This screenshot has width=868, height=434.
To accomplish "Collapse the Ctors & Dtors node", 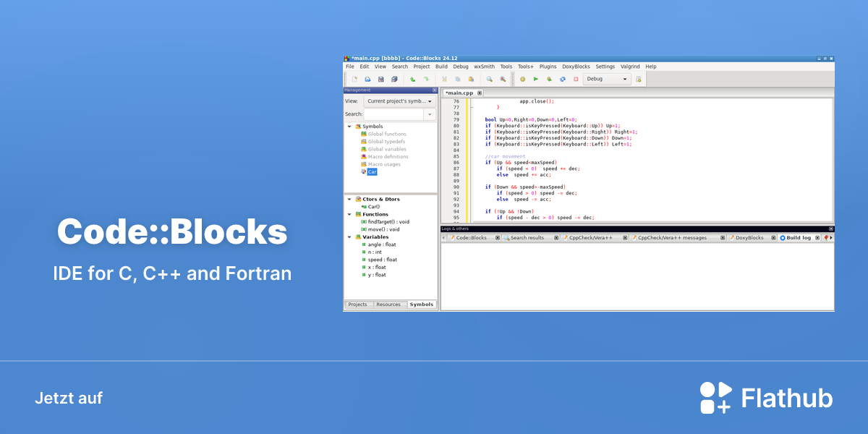I will 349,199.
